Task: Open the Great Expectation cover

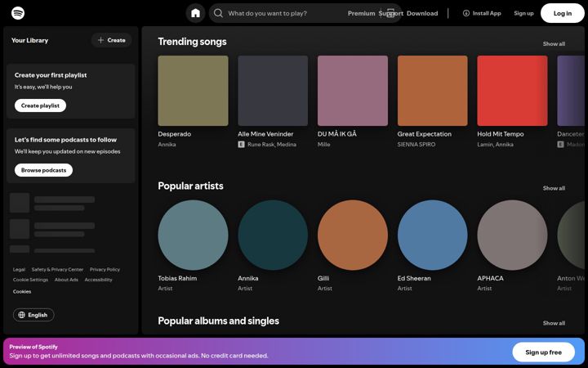Action: click(432, 91)
